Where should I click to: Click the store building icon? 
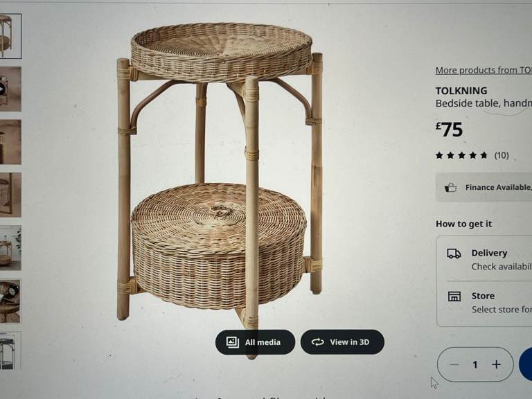pyautogui.click(x=454, y=296)
